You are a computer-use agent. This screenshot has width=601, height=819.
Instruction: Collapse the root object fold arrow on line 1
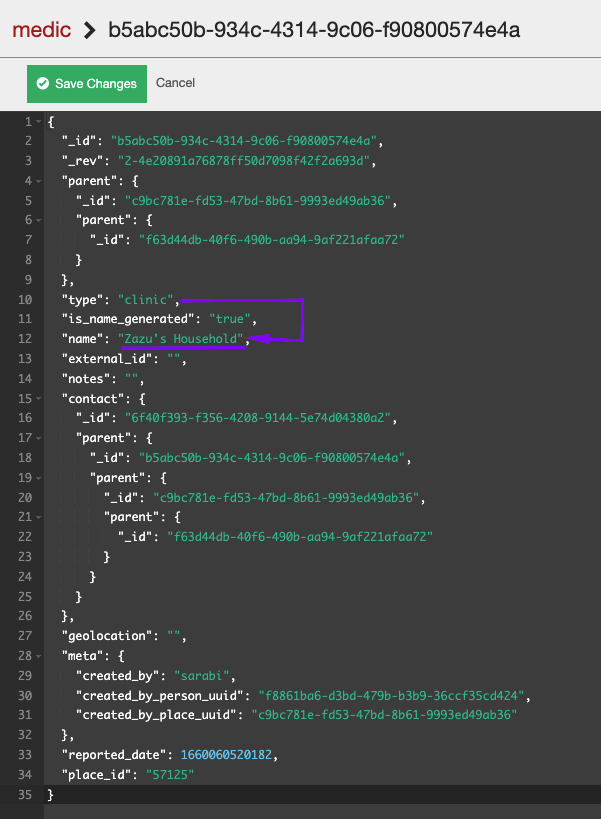(39, 122)
